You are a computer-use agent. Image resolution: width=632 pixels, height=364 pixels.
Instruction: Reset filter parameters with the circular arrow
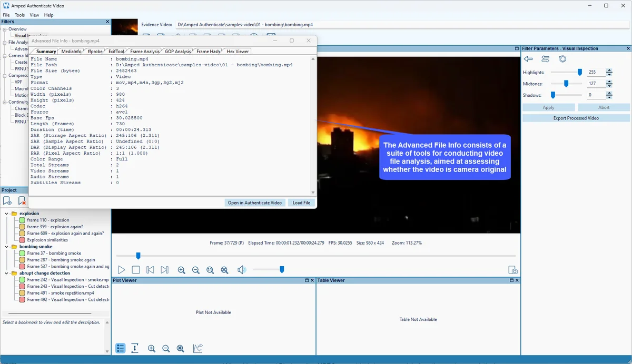(562, 59)
